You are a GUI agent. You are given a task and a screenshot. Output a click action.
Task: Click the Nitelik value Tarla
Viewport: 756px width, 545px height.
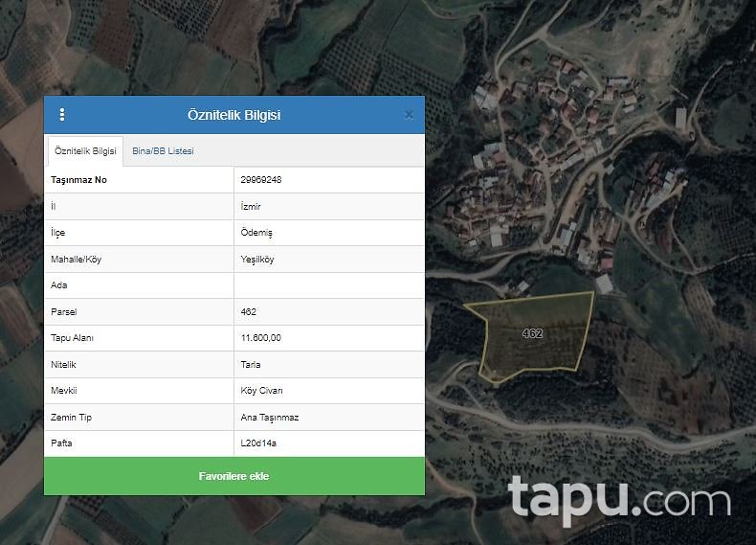click(251, 365)
